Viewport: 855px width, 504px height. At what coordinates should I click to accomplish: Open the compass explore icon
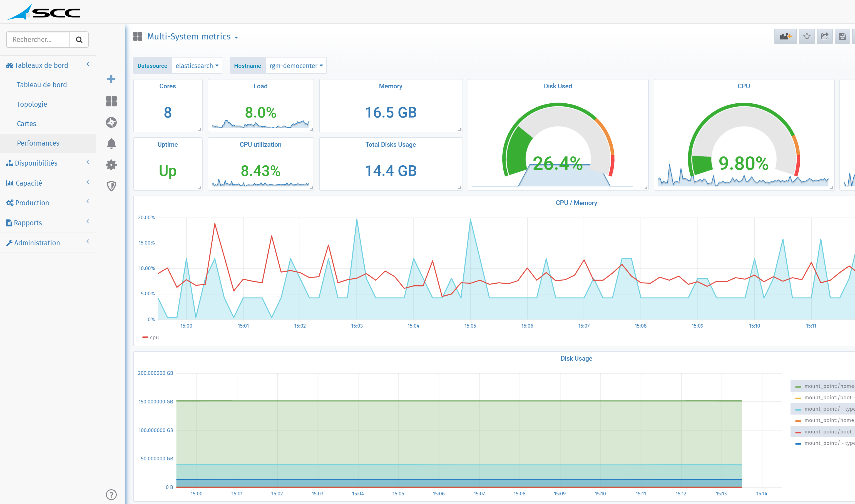coord(111,122)
